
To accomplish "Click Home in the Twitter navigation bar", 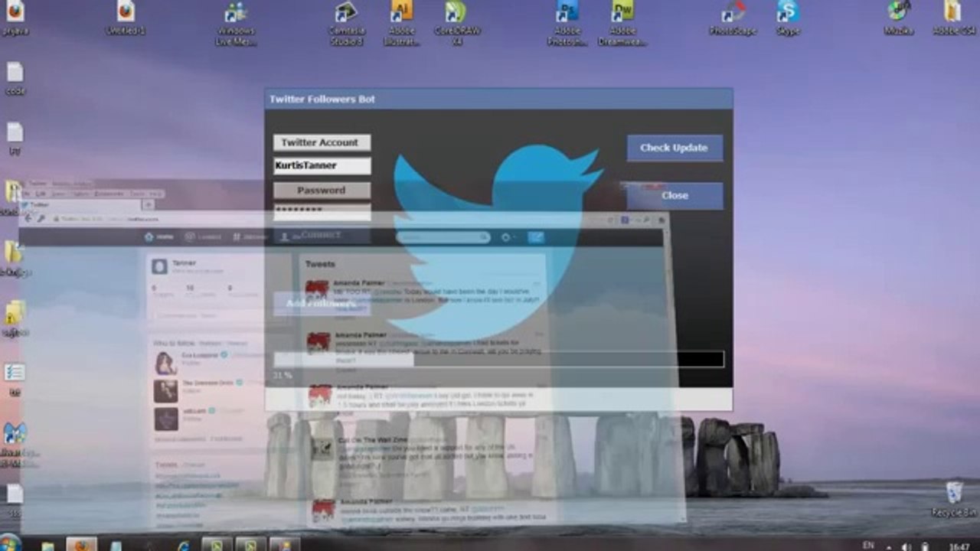I will pos(158,237).
